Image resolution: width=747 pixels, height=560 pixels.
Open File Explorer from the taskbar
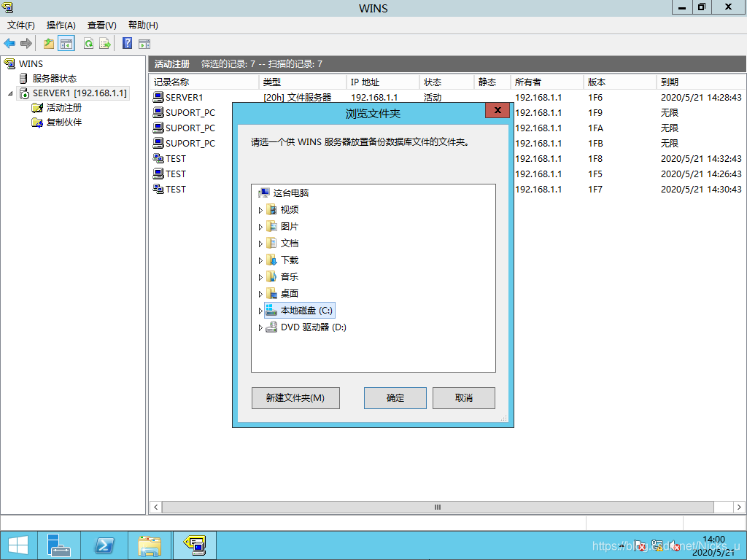click(150, 545)
